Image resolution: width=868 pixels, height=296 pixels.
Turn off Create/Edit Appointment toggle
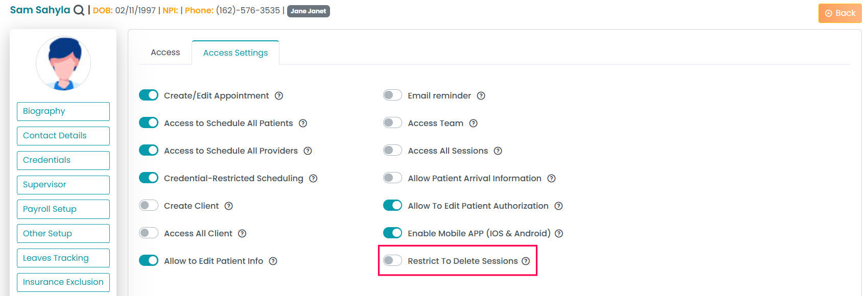pyautogui.click(x=149, y=95)
